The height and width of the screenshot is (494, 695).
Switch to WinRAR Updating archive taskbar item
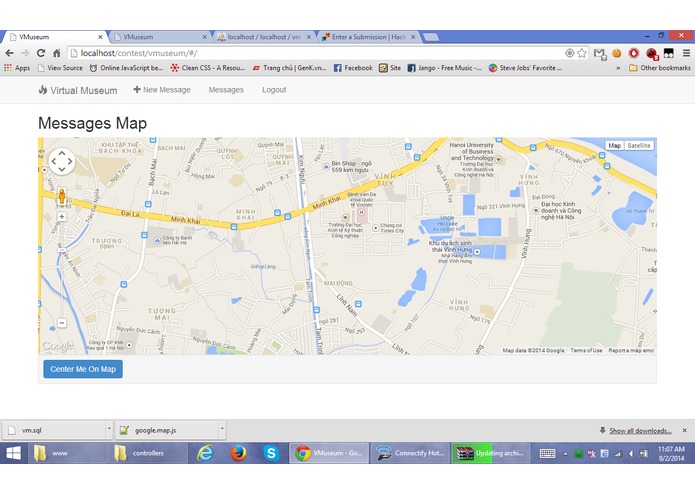pyautogui.click(x=491, y=453)
